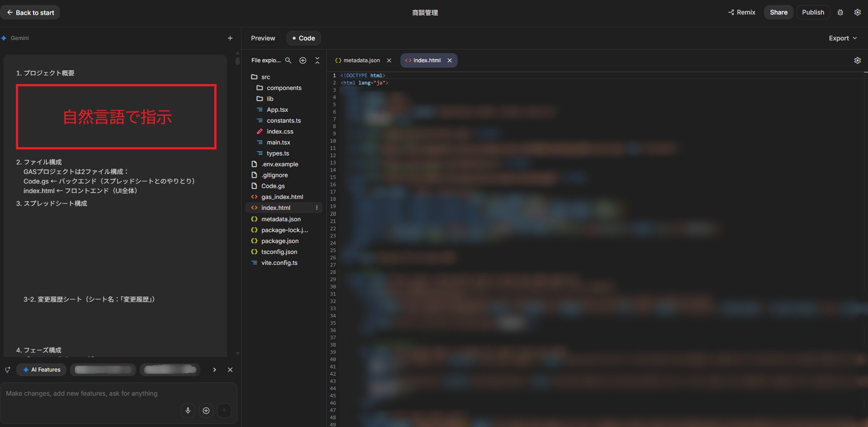
Task: Collapse the src folder
Action: (x=284, y=77)
